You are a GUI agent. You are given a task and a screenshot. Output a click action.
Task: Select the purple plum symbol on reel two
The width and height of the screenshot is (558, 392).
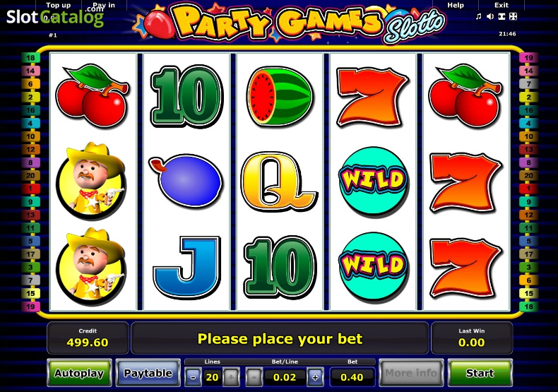pos(185,181)
